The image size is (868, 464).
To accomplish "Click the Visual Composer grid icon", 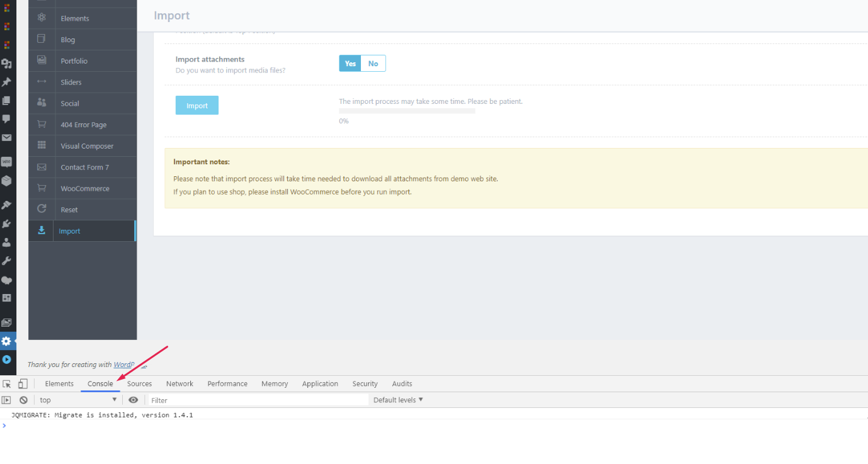I will [x=42, y=145].
